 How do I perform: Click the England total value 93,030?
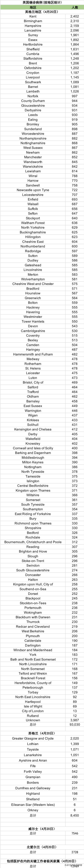75,724
